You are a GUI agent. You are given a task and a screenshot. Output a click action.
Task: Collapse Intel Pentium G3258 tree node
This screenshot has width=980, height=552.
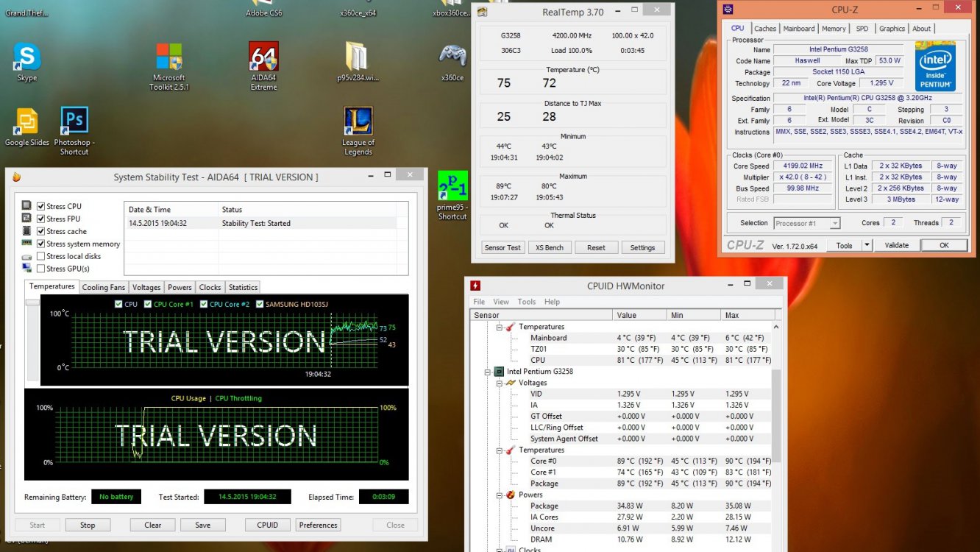pyautogui.click(x=488, y=372)
